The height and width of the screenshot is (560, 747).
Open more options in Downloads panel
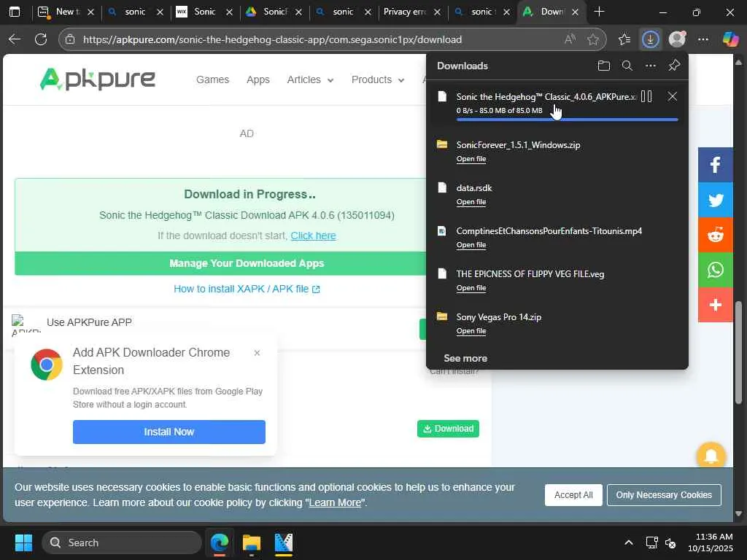click(x=650, y=66)
